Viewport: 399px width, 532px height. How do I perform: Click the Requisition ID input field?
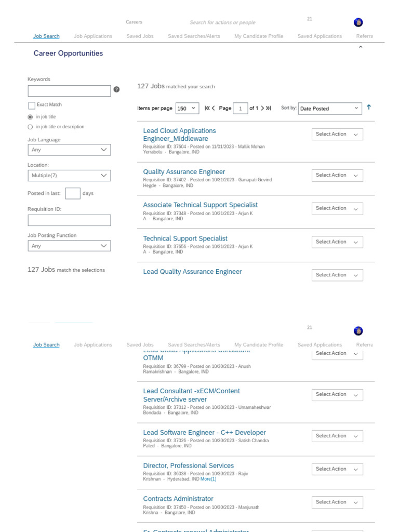tap(69, 220)
